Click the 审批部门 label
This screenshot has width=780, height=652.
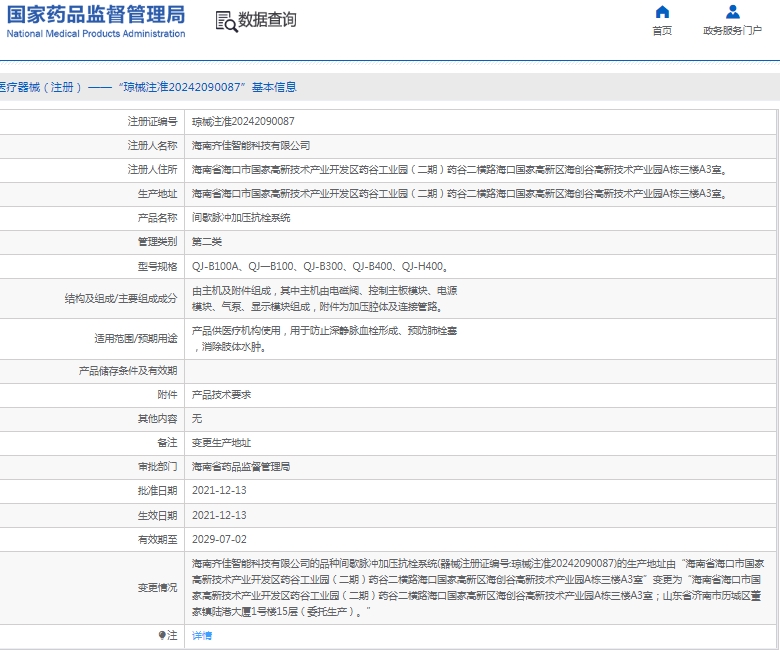[157, 467]
